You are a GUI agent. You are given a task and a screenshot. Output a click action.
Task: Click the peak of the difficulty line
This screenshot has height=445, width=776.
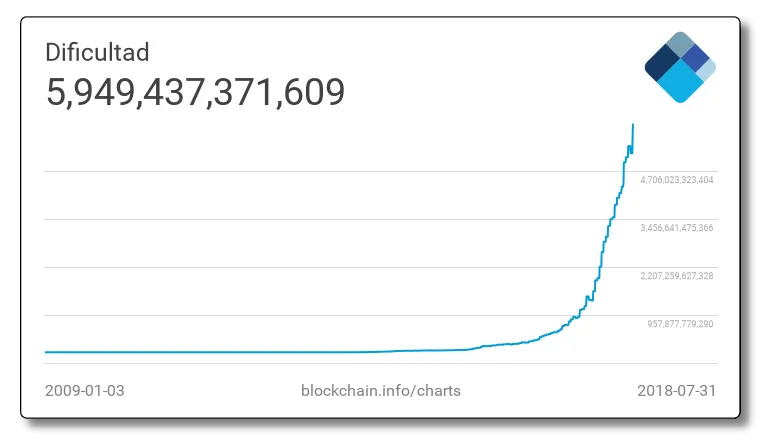click(633, 125)
